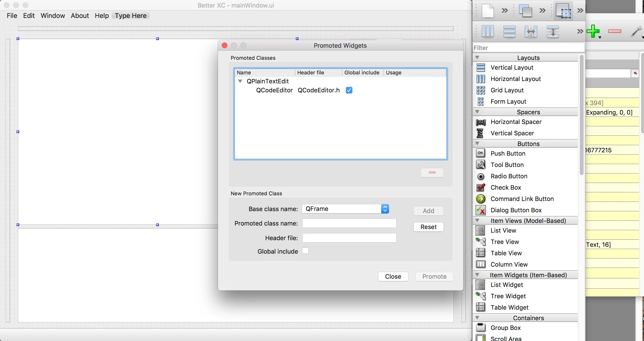Collapse the QPlainTextEdit tree node
The height and width of the screenshot is (341, 644).
(x=240, y=81)
